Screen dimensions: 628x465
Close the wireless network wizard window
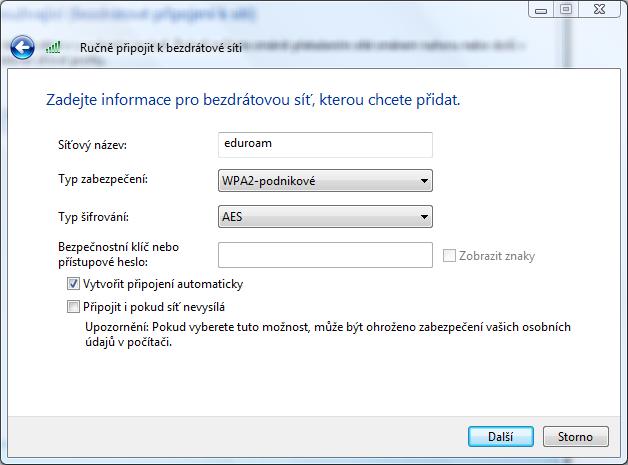click(601, 8)
